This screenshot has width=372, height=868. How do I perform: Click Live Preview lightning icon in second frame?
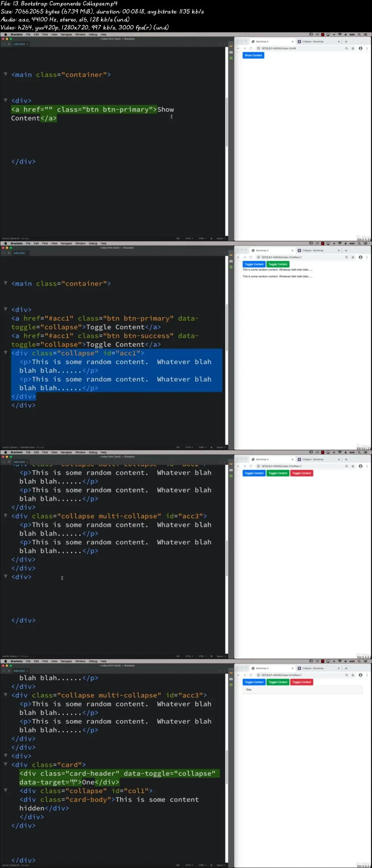point(231,255)
